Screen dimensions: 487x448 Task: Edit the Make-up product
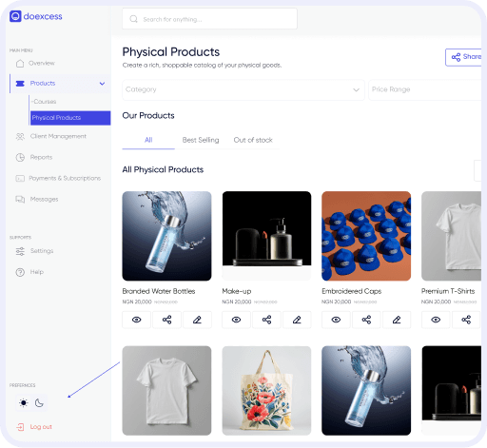click(x=297, y=320)
